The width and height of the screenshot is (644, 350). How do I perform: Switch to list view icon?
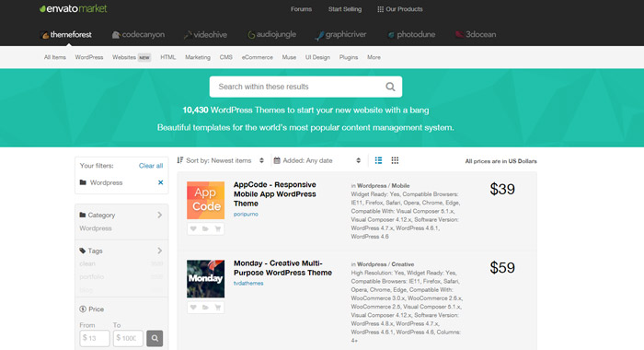[378, 160]
